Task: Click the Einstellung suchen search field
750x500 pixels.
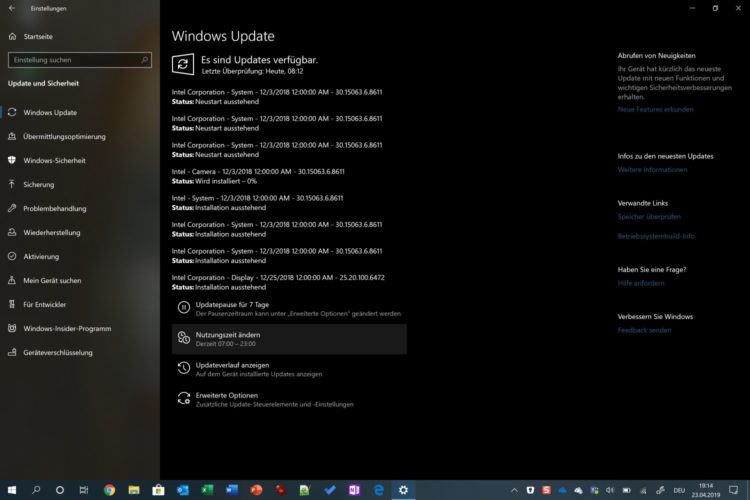Action: tap(80, 60)
